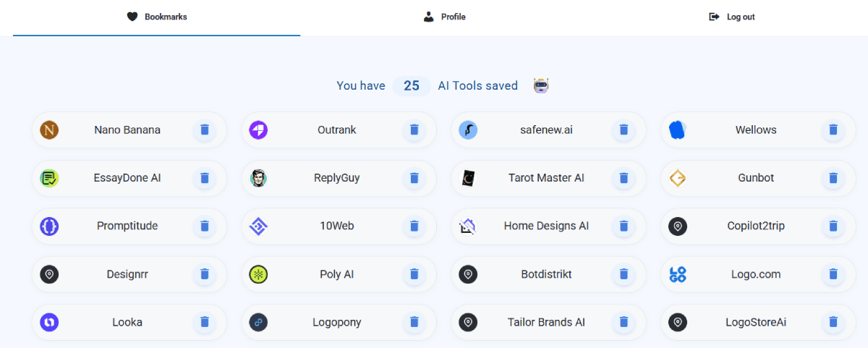Delete the Tailor Brands AI bookmark
Screen dimensions: 868x348
(x=624, y=322)
